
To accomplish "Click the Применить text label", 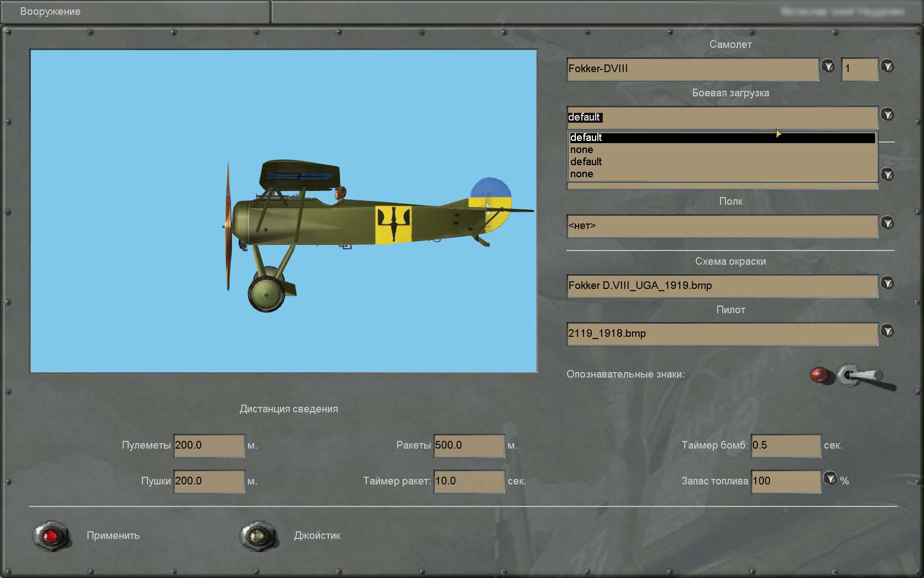I will click(x=113, y=536).
